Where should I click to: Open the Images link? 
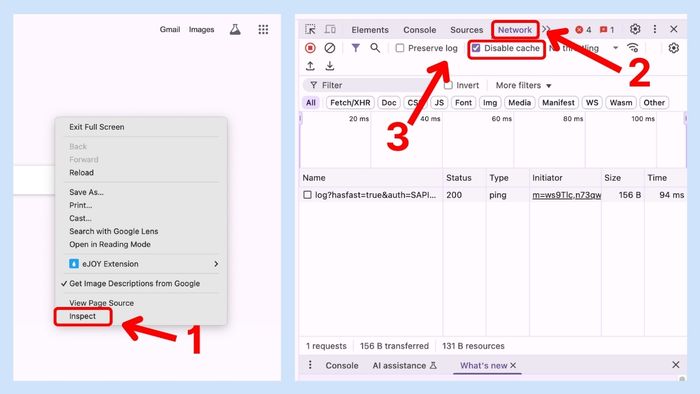[201, 29]
